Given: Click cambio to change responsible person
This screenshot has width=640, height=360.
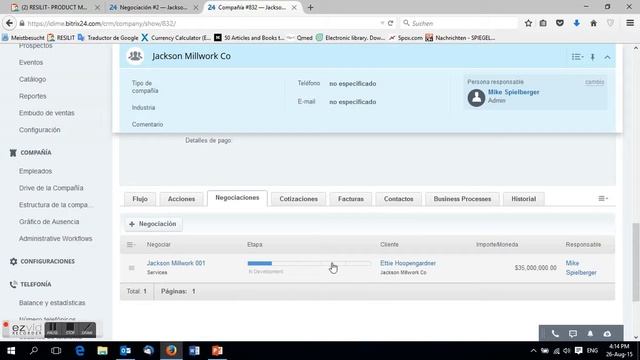Looking at the screenshot, I should [594, 82].
